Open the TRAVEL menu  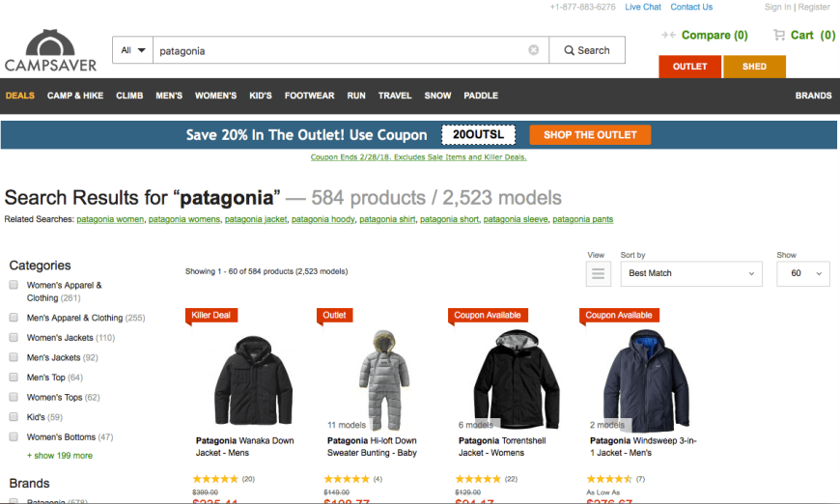395,96
